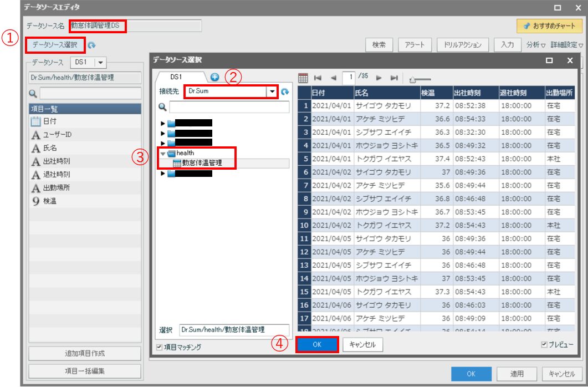
Task: Open the 接続先 Dr.Sum dropdown
Action: 272,91
